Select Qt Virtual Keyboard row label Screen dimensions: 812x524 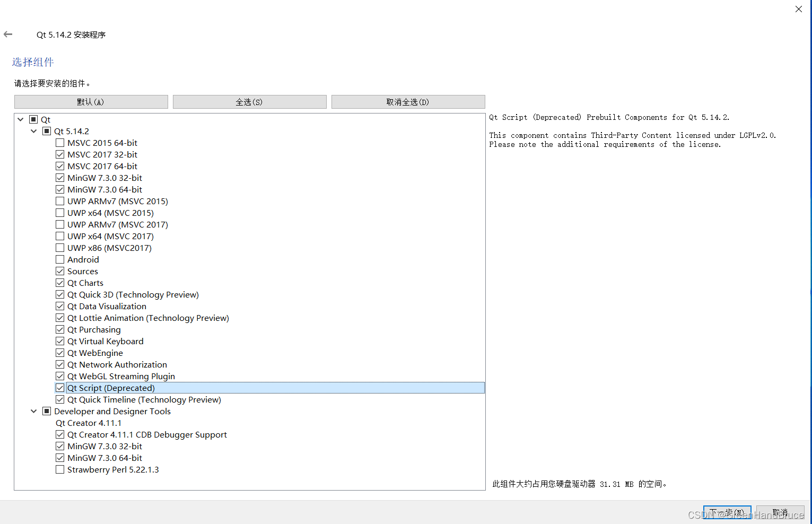(x=106, y=341)
